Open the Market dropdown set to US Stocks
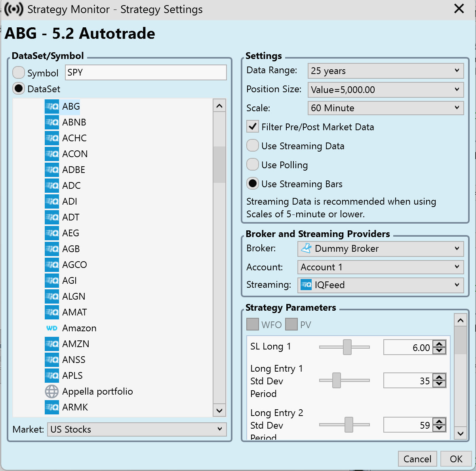The image size is (476, 471). 137,429
